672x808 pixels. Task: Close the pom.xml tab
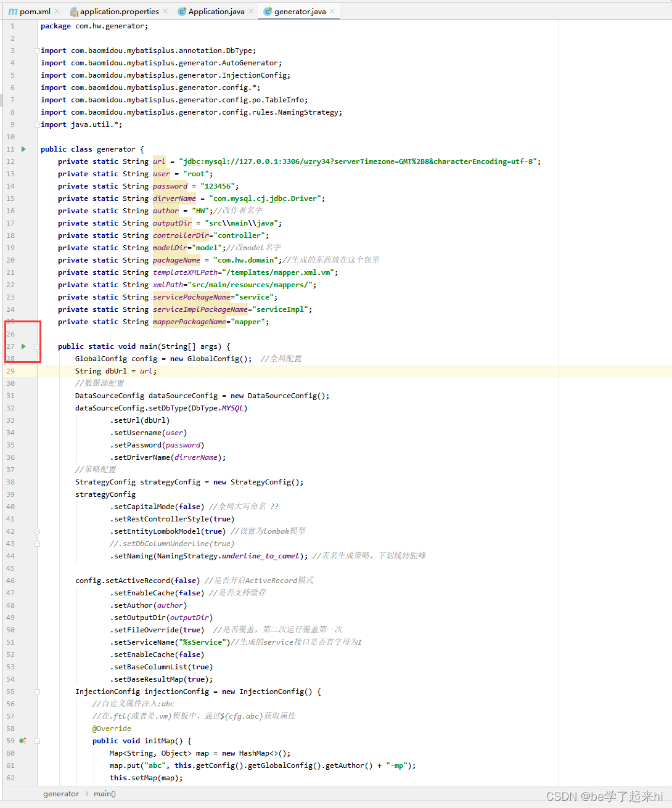57,11
